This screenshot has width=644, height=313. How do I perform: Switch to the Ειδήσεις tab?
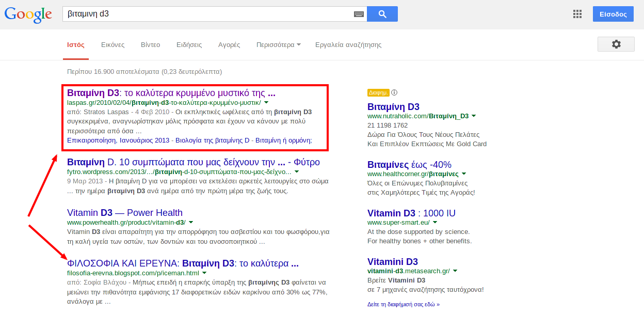point(189,45)
